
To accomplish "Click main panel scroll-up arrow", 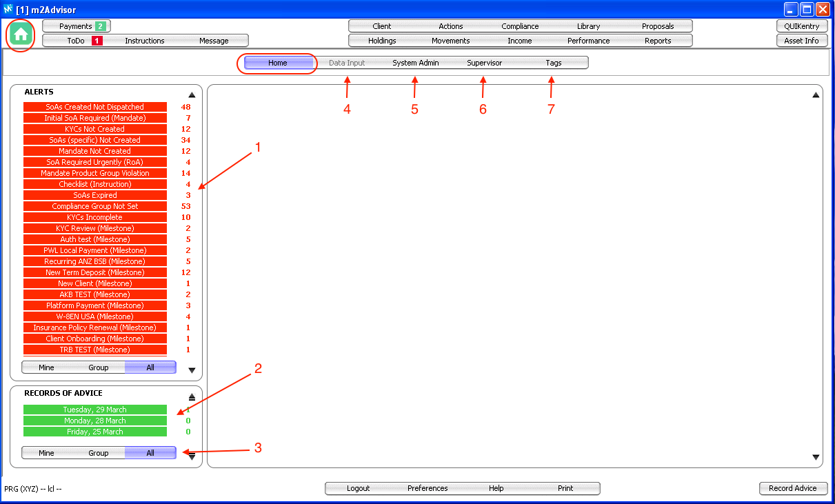I will point(816,95).
